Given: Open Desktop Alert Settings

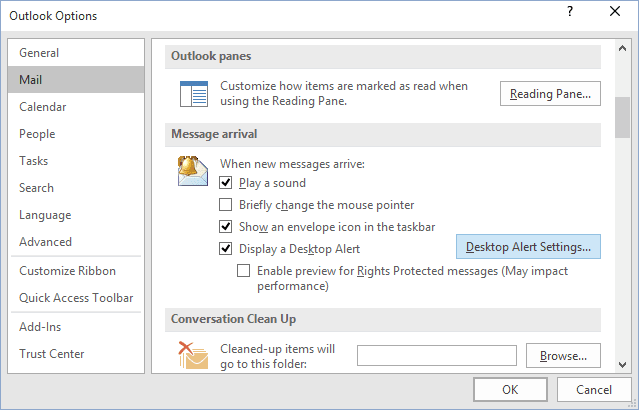Looking at the screenshot, I should coord(528,247).
